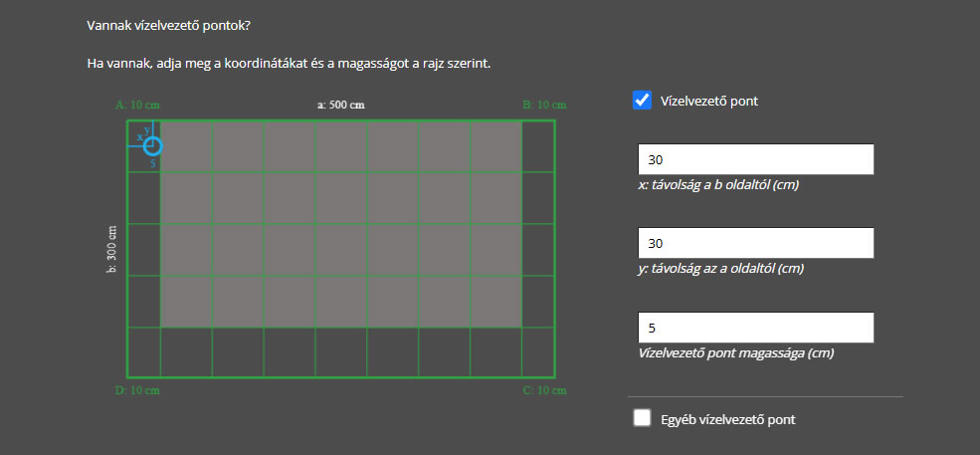Click 'Vízelvezető pont magassága (cm)' caption
Screen dimensions: 980x455
click(x=736, y=353)
